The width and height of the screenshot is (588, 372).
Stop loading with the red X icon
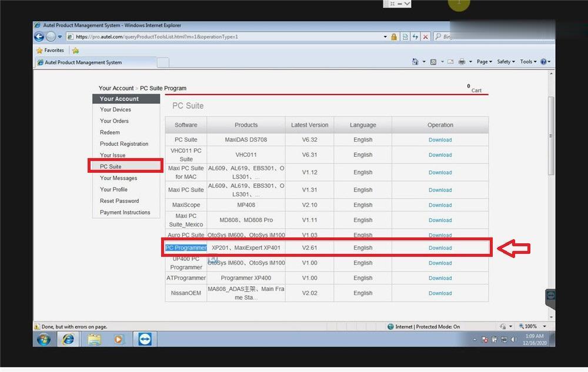425,36
